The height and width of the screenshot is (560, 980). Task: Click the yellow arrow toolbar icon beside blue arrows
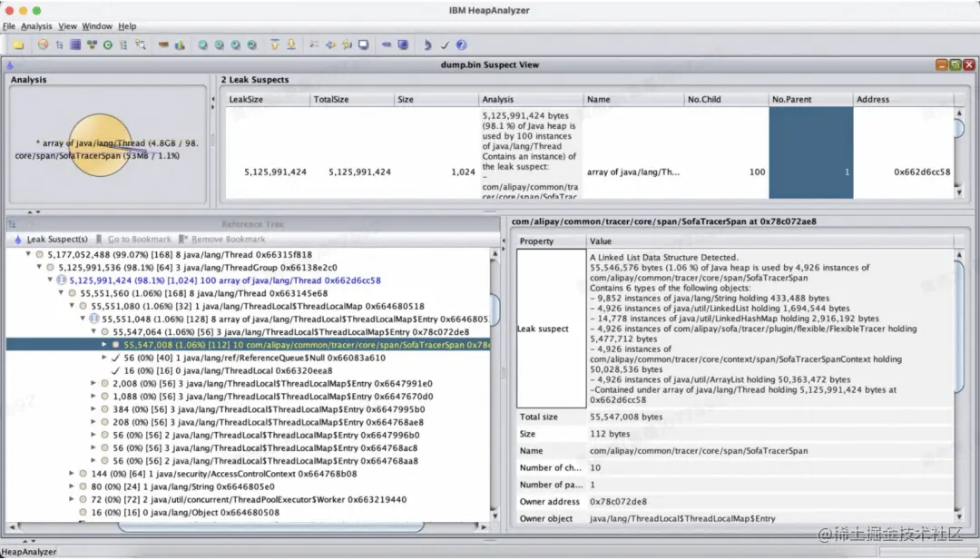point(347,45)
